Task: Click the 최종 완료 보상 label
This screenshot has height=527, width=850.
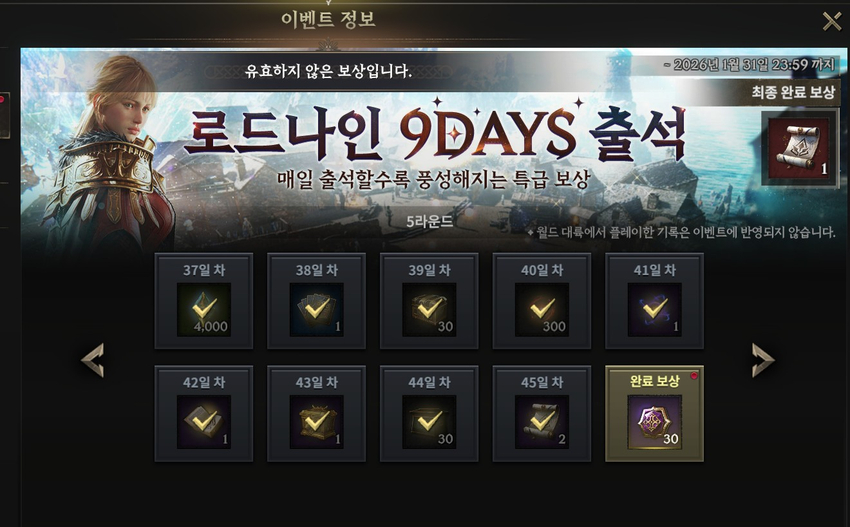Action: pos(793,93)
